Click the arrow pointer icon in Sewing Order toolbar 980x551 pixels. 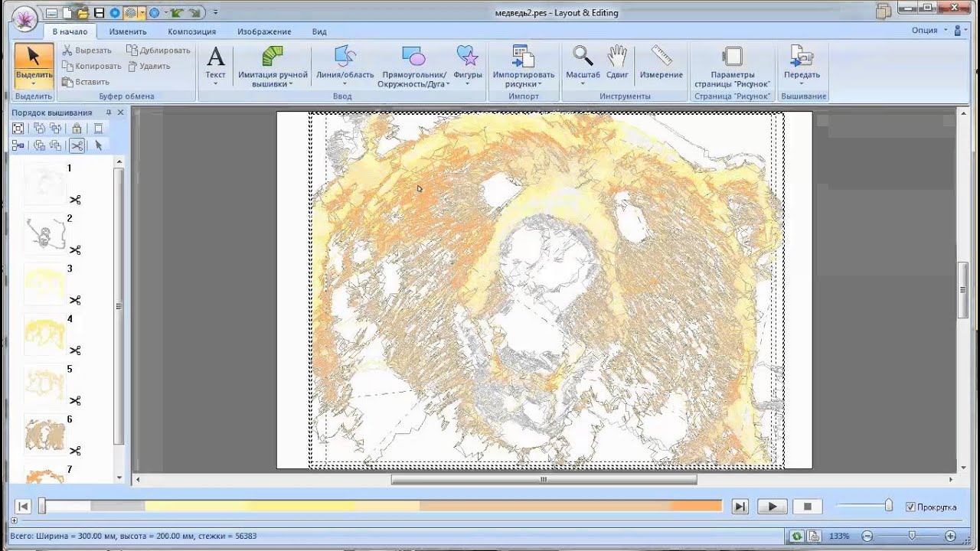coord(99,145)
